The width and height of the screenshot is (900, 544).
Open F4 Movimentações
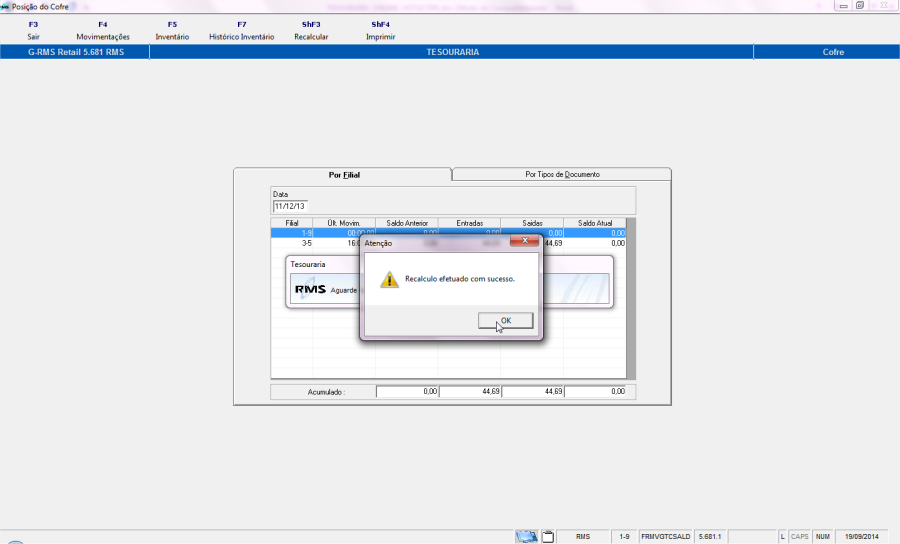[x=103, y=30]
